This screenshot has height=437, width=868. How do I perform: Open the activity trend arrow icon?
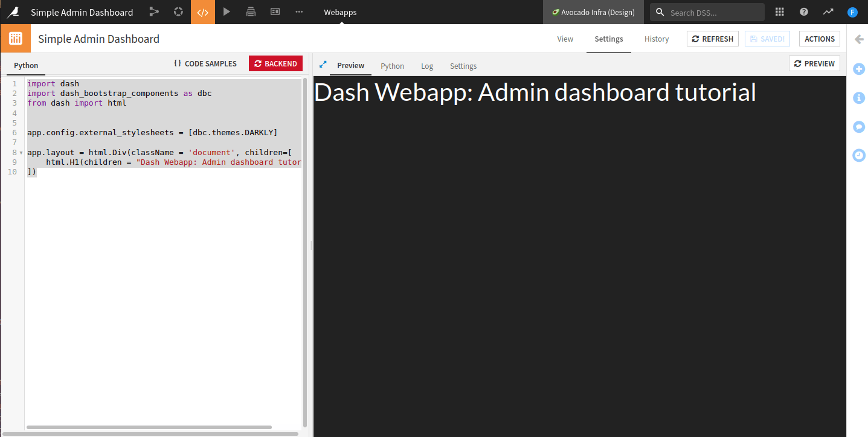click(x=828, y=12)
